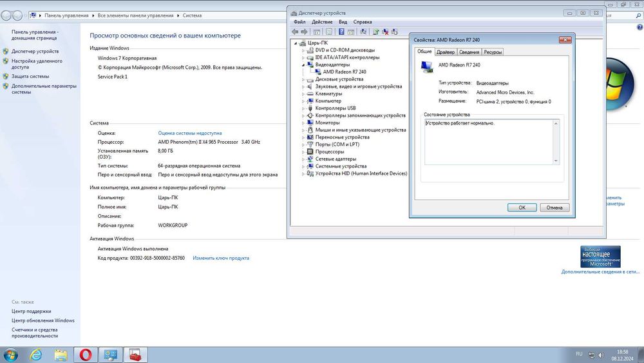Open Настройка удаленного доступа link
This screenshot has height=363, width=644.
coord(37,64)
